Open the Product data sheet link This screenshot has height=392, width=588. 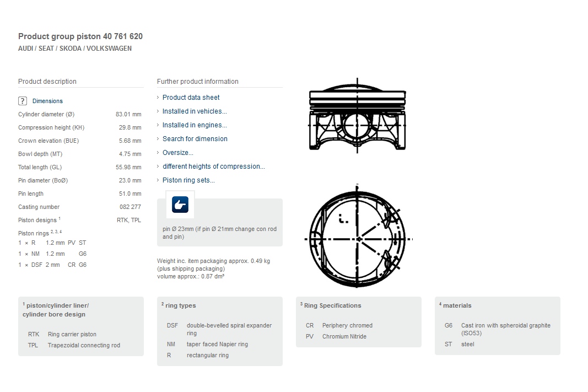click(x=191, y=98)
